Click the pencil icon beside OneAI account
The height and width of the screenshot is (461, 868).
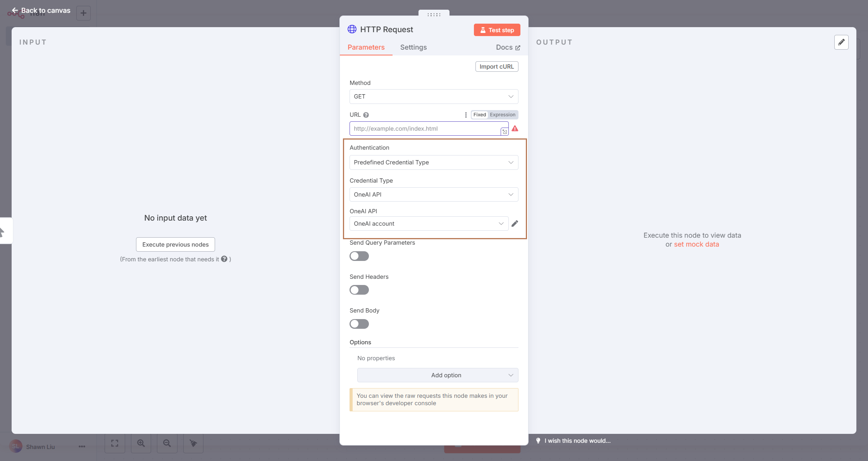coord(515,224)
